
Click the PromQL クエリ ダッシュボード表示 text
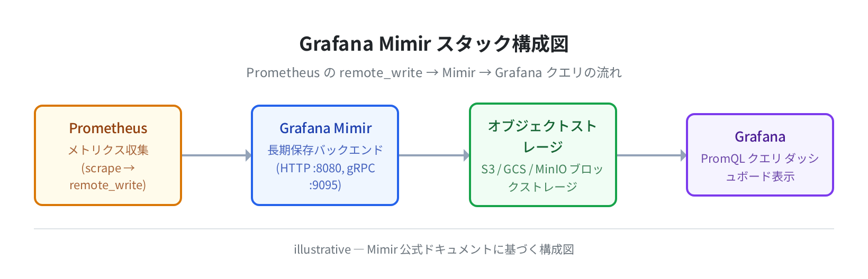point(760,168)
